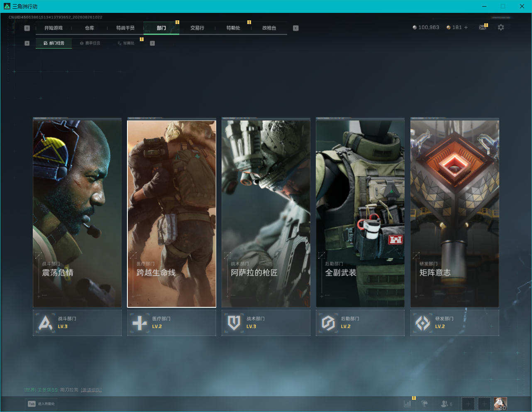This screenshot has width=532, height=412.
Task: Click the Q key hint left of tabs
Action: (27, 28)
